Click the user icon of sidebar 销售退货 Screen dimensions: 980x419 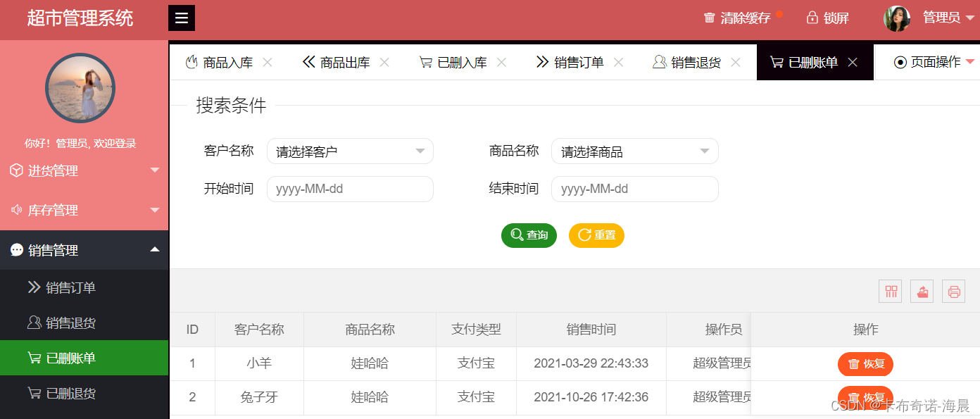click(34, 323)
